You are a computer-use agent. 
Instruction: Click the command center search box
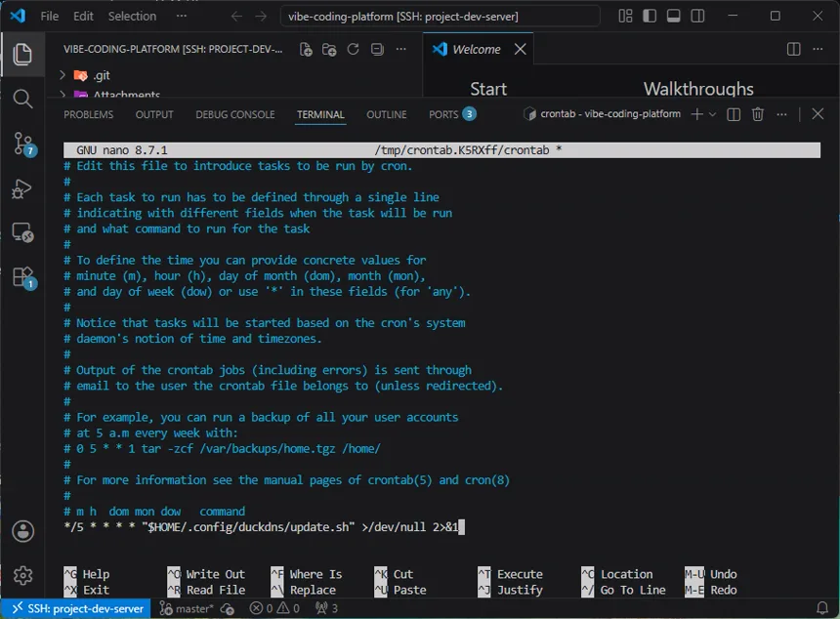pyautogui.click(x=440, y=17)
